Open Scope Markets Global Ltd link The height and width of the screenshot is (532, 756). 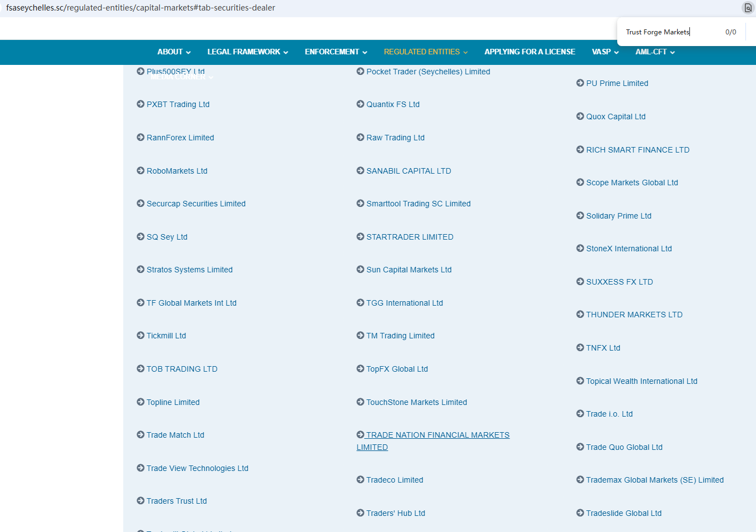pos(632,183)
